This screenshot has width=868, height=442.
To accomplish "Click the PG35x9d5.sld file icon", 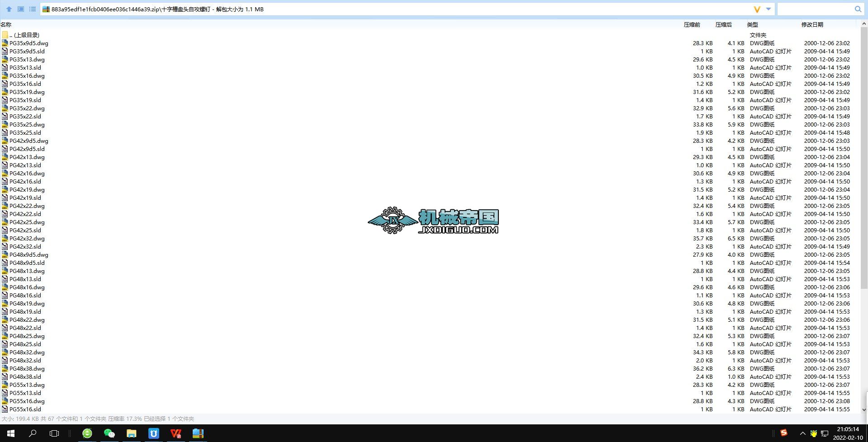I will 5,52.
